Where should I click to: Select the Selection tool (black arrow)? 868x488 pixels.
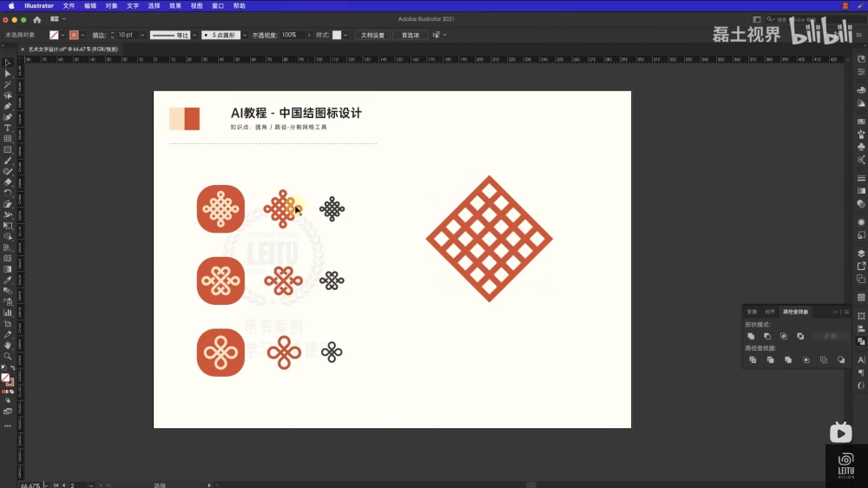click(8, 63)
